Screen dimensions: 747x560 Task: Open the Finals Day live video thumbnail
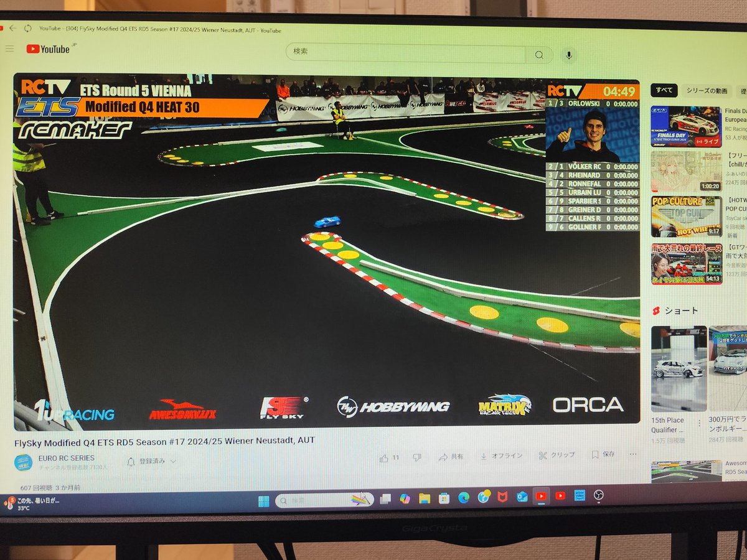coord(685,126)
